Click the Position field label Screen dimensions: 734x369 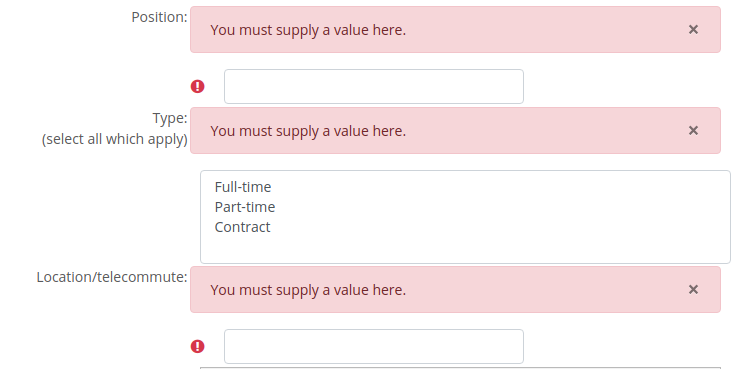point(159,17)
